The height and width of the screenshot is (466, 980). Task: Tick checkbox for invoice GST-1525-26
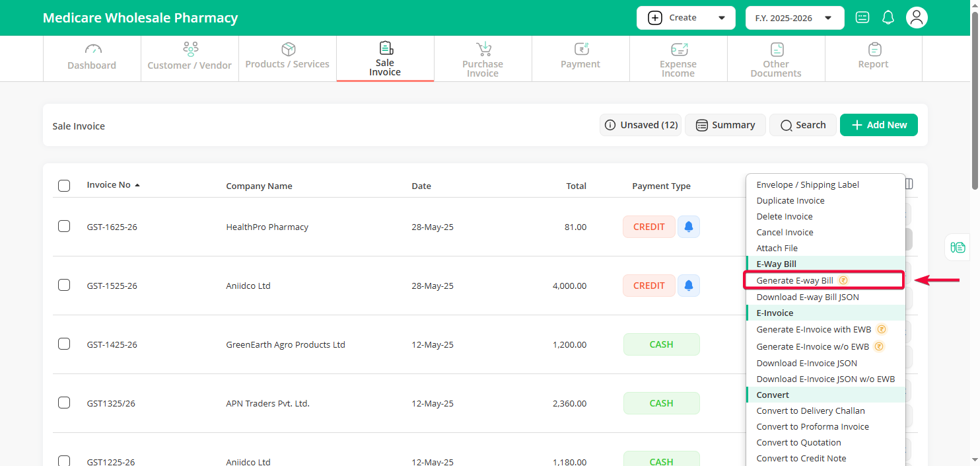pos(64,285)
